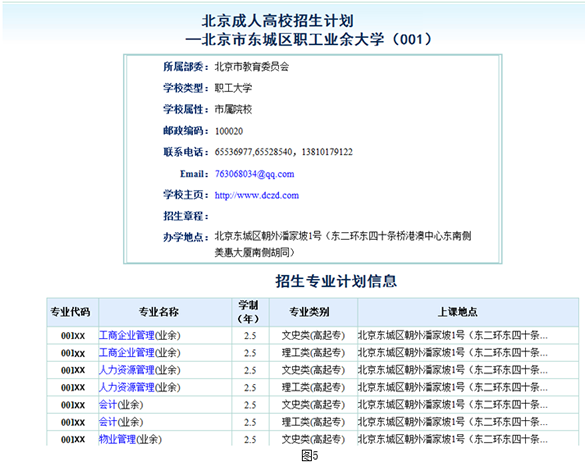Open the 763068034@qq.com email link
Image resolution: width=585 pixels, height=467 pixels.
coord(254,174)
